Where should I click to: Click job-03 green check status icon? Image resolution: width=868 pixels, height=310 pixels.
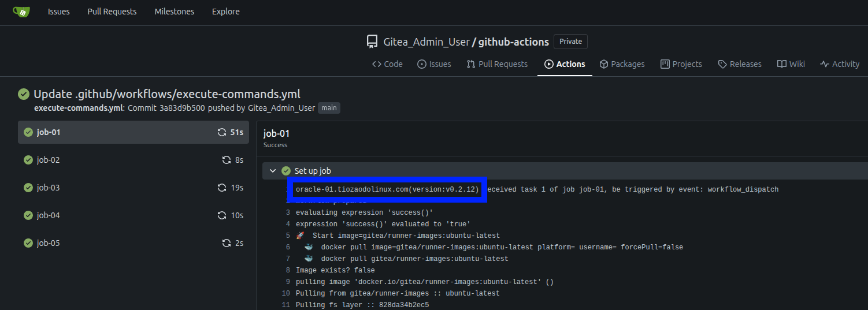[x=28, y=188]
